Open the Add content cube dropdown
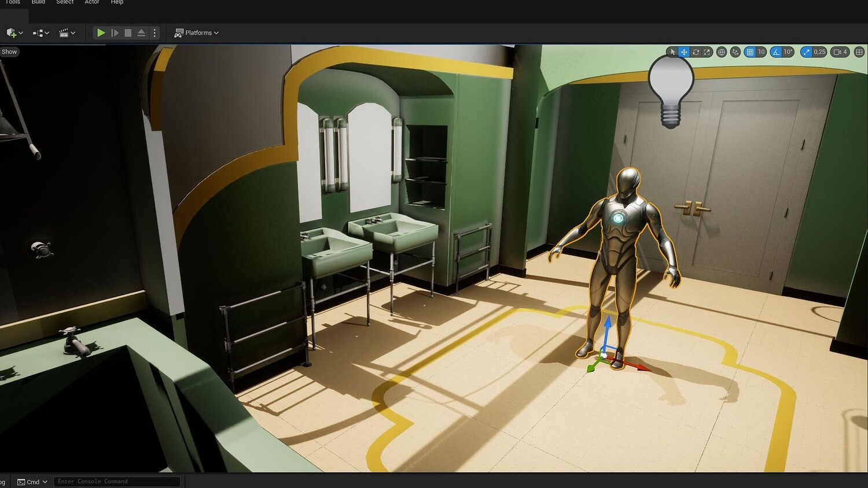Viewport: 868px width, 488px height. [14, 33]
